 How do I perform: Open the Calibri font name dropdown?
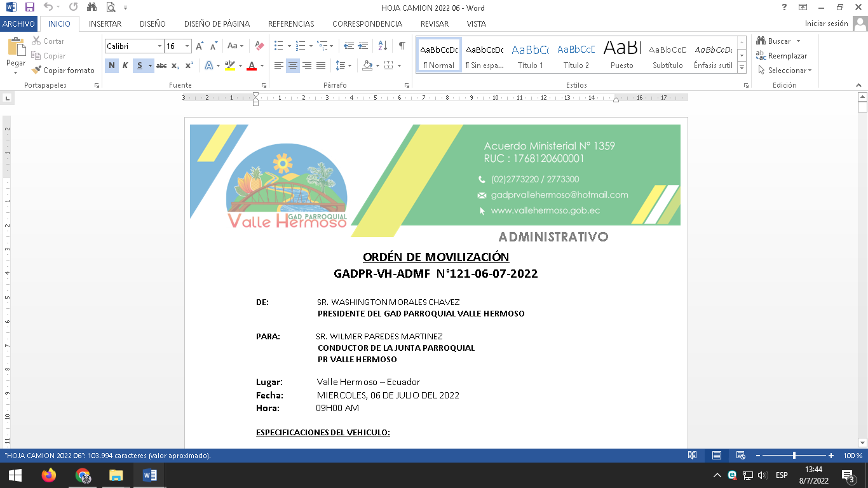[x=159, y=46]
